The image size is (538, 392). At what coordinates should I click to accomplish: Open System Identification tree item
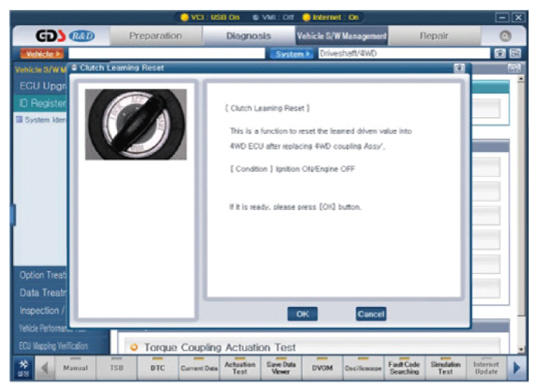pyautogui.click(x=42, y=119)
